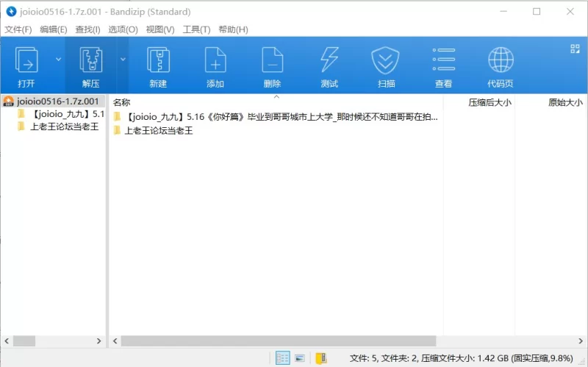Click left arrow of file list horizontal scrollbar

pyautogui.click(x=115, y=341)
